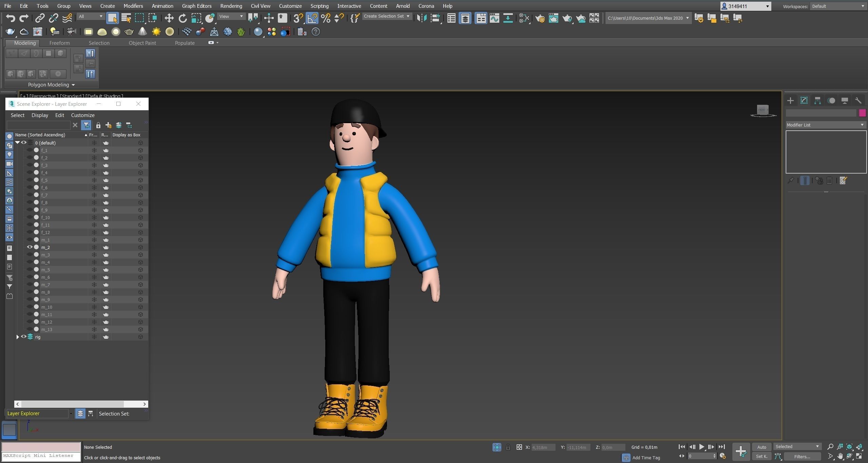This screenshot has height=463, width=868.
Task: Click the Sunlight system icon
Action: coord(156,32)
